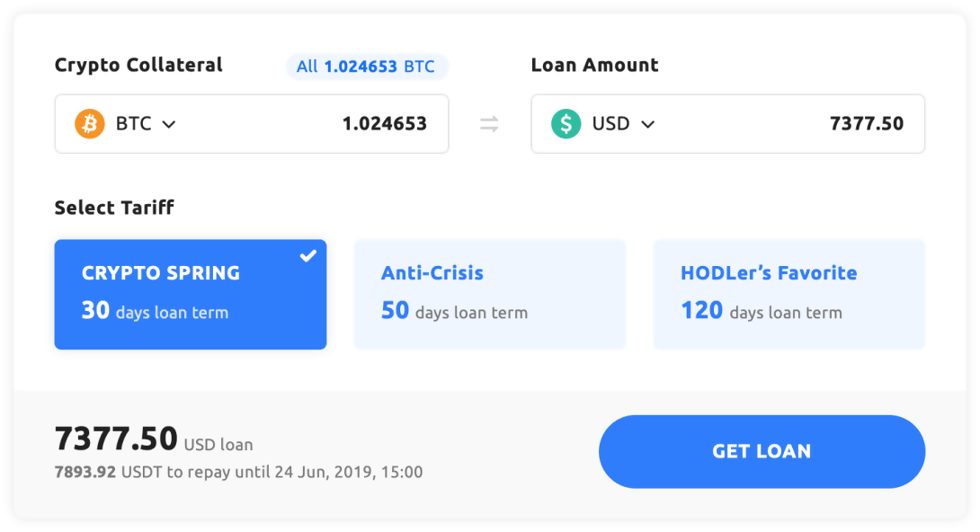This screenshot has width=980, height=532.
Task: Select the CRYPTO SPRING 30 days tariff
Action: pyautogui.click(x=190, y=294)
